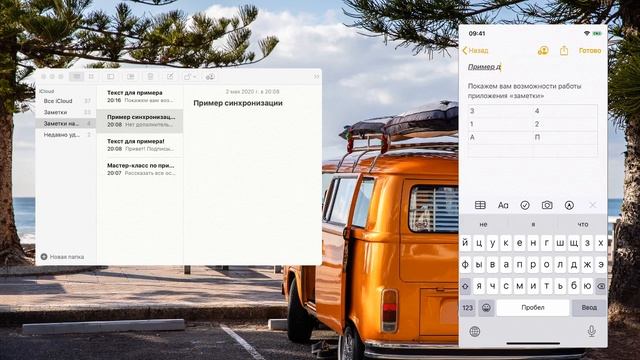This screenshot has height=360, width=640.
Task: Tap the iPhone note title 'Пример д'
Action: coord(484,67)
